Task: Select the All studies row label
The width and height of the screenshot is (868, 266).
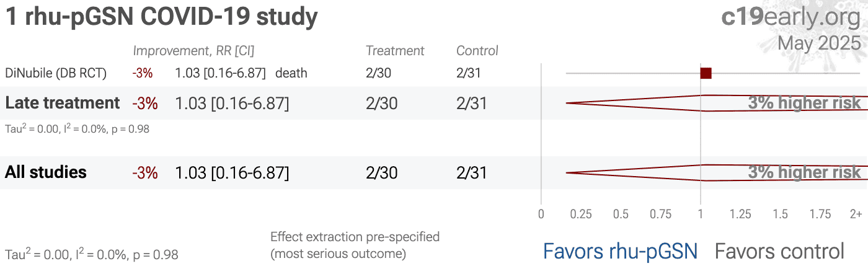Action: coord(46,172)
